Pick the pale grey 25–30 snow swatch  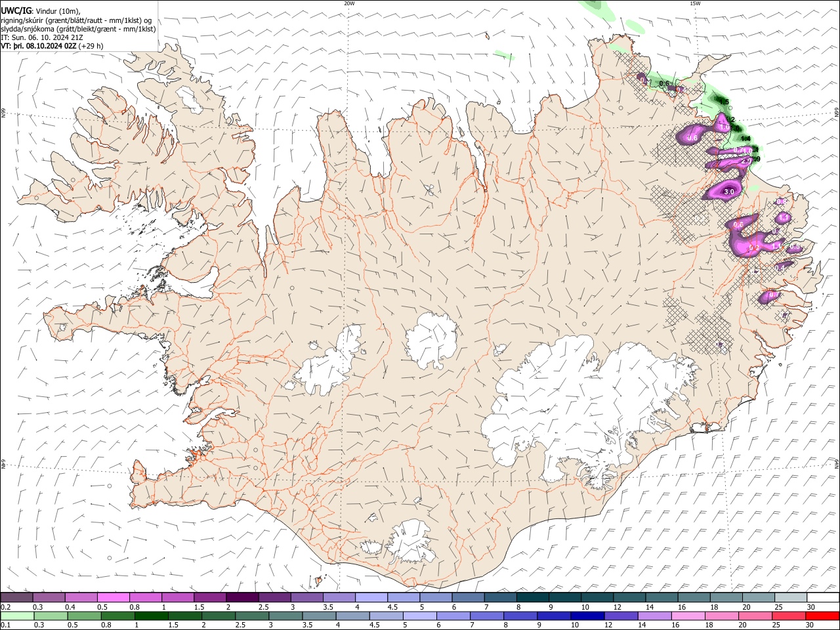(x=791, y=597)
